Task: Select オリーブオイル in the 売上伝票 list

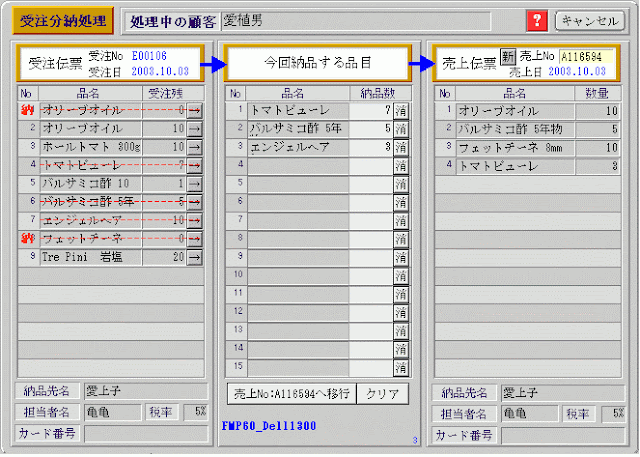Action: [515, 111]
